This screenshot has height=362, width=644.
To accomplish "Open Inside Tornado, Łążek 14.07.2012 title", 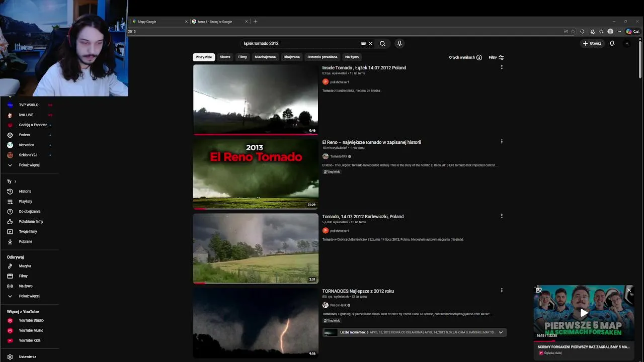I will click(364, 68).
